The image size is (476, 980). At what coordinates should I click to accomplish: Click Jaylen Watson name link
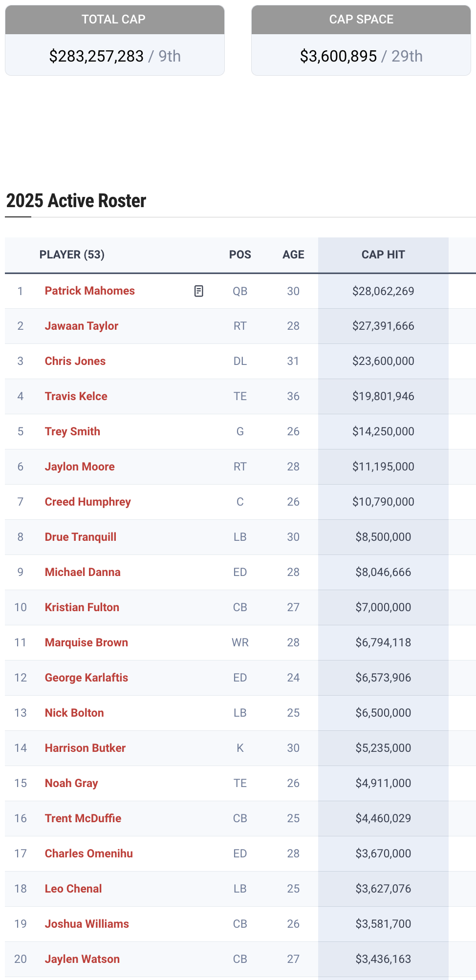coord(82,959)
